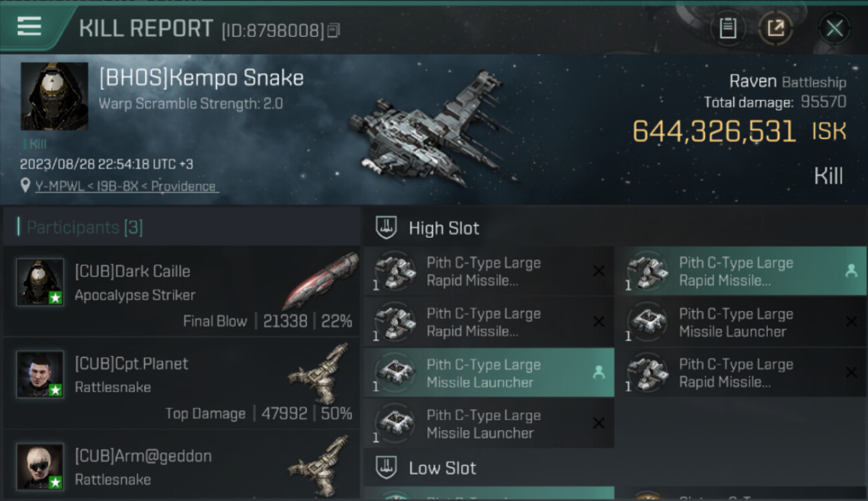Open Arm@geddon's participant portrait
This screenshot has height=501, width=868.
click(40, 466)
